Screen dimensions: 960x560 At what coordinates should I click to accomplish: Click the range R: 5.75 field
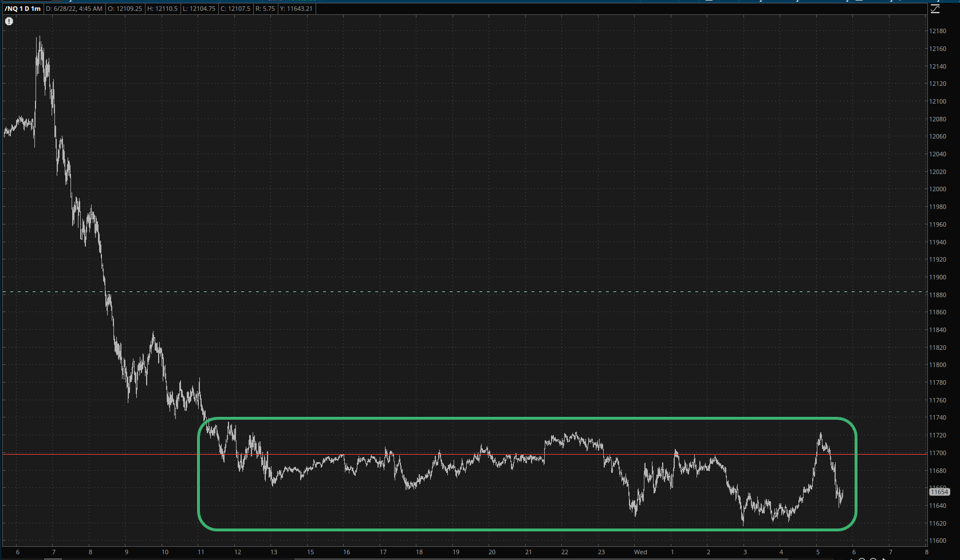[x=265, y=9]
